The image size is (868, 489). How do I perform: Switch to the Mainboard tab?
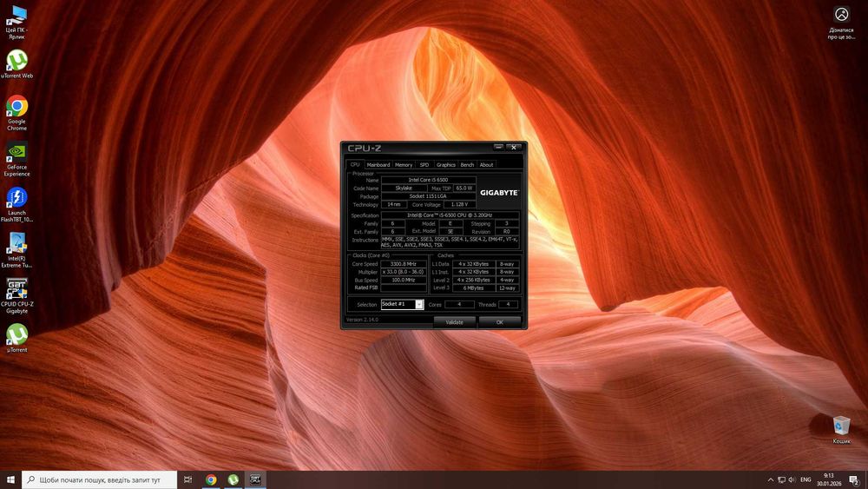(378, 164)
